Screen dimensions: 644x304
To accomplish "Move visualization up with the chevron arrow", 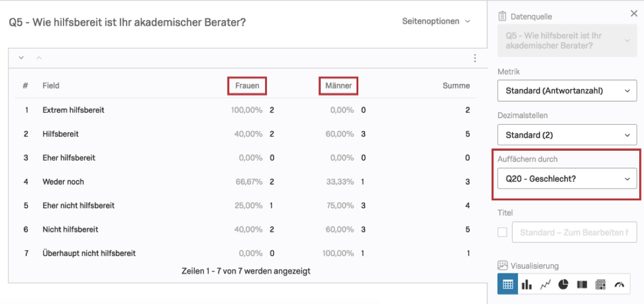I will point(39,58).
